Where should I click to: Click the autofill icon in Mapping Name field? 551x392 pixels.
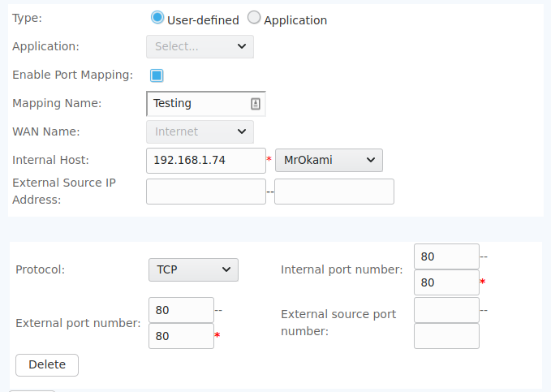point(255,104)
